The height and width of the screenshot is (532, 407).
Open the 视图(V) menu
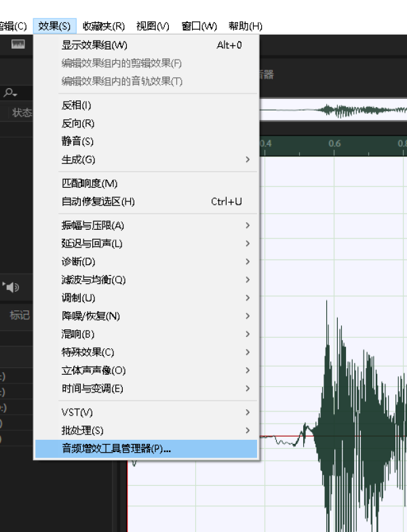(153, 26)
